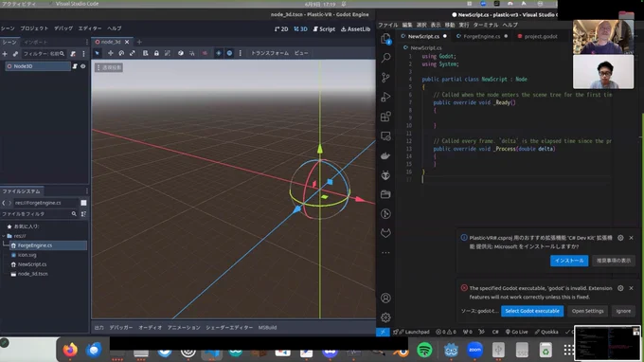Click Godot group selected node icon
Screen dimensions: 644x362
click(x=168, y=53)
